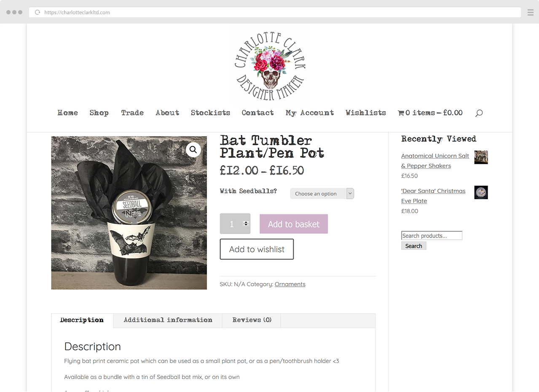The height and width of the screenshot is (392, 539).
Task: Click the shopping cart icon showing 0 items
Action: tap(401, 113)
